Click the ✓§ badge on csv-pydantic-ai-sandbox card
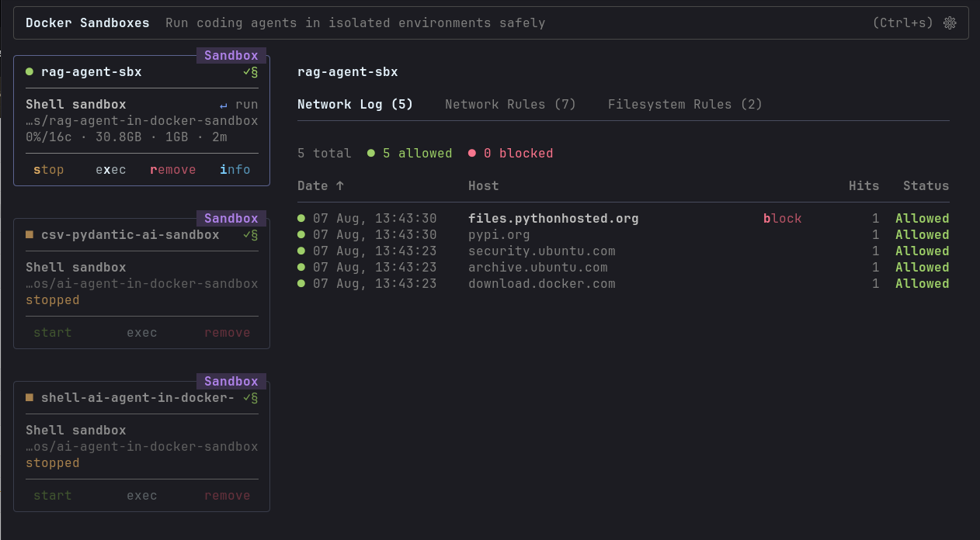The image size is (980, 540). pos(250,235)
